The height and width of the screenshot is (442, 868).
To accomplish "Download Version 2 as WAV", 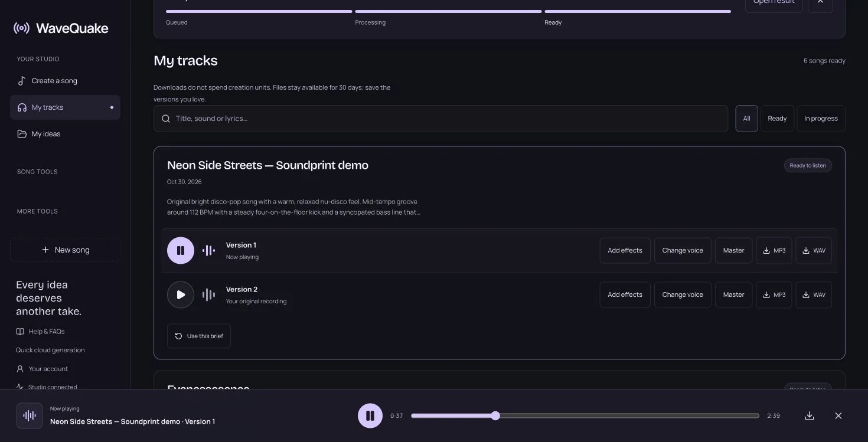I will [814, 294].
